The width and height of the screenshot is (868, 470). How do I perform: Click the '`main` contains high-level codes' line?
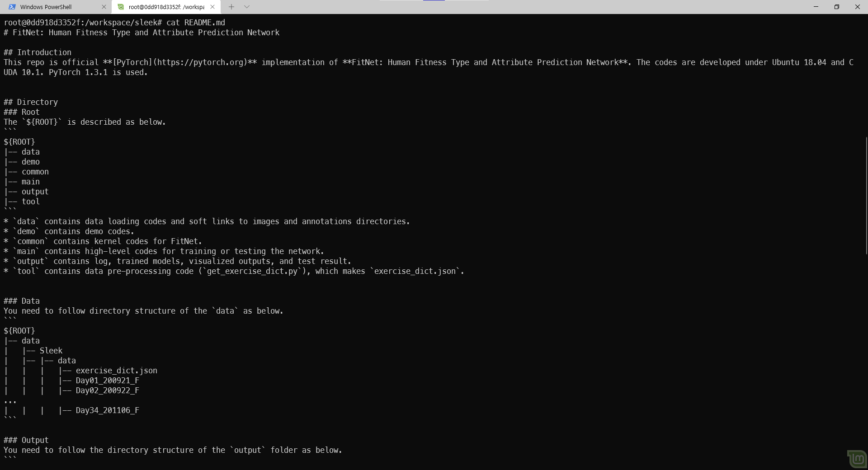(x=164, y=251)
